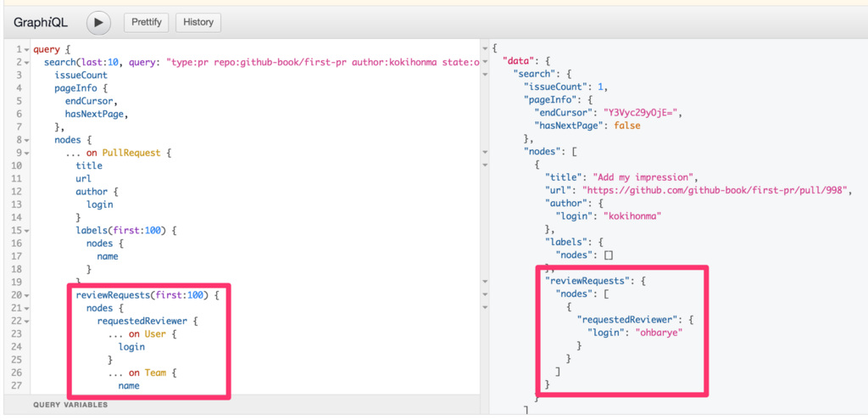
Task: Click hasNextPage on line 6
Action: pyautogui.click(x=94, y=115)
